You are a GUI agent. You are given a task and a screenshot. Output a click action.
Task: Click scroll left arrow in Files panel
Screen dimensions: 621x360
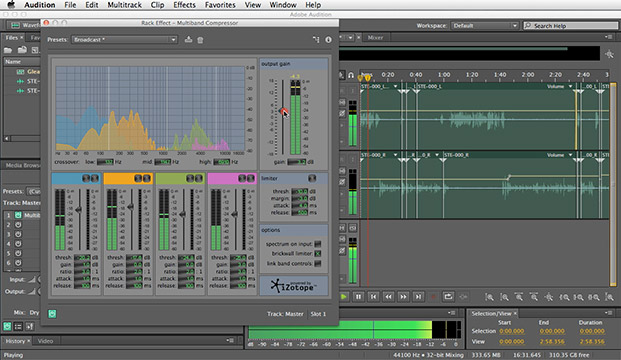[7, 138]
